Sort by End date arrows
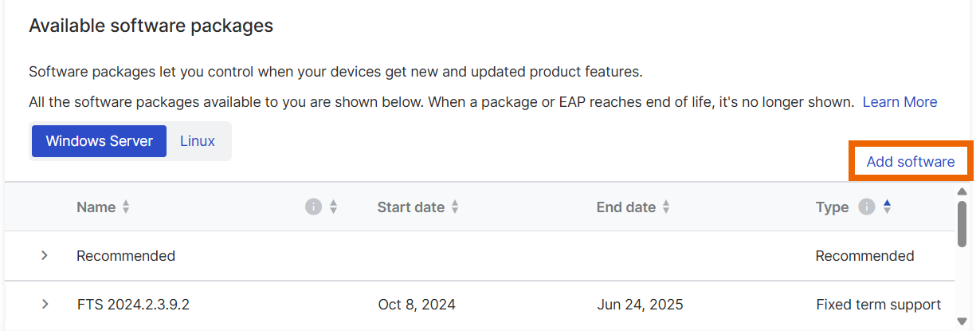The image size is (980, 331). tap(666, 207)
